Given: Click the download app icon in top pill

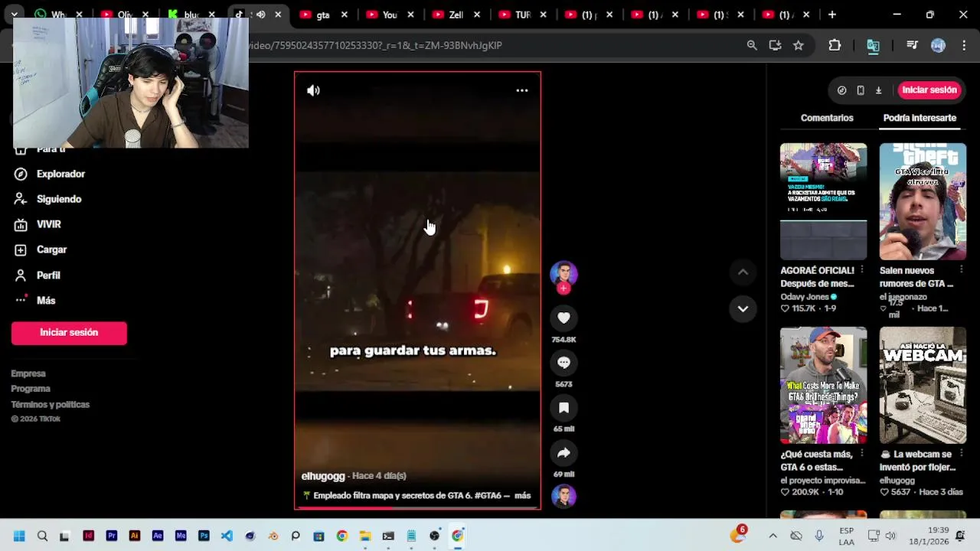Looking at the screenshot, I should (878, 90).
